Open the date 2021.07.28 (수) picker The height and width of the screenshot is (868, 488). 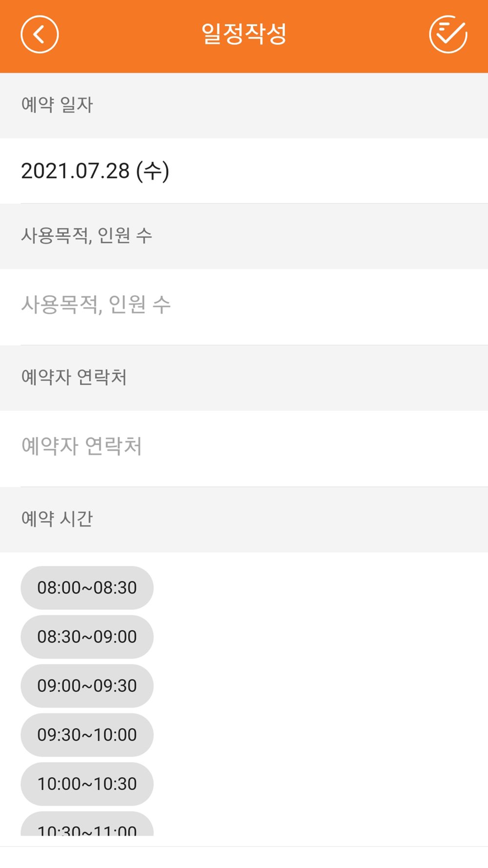(244, 171)
